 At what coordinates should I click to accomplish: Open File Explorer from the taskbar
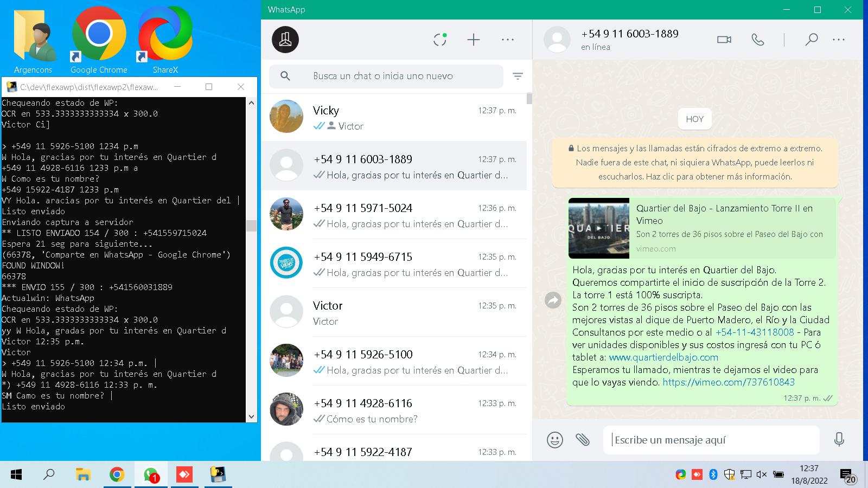tap(83, 475)
